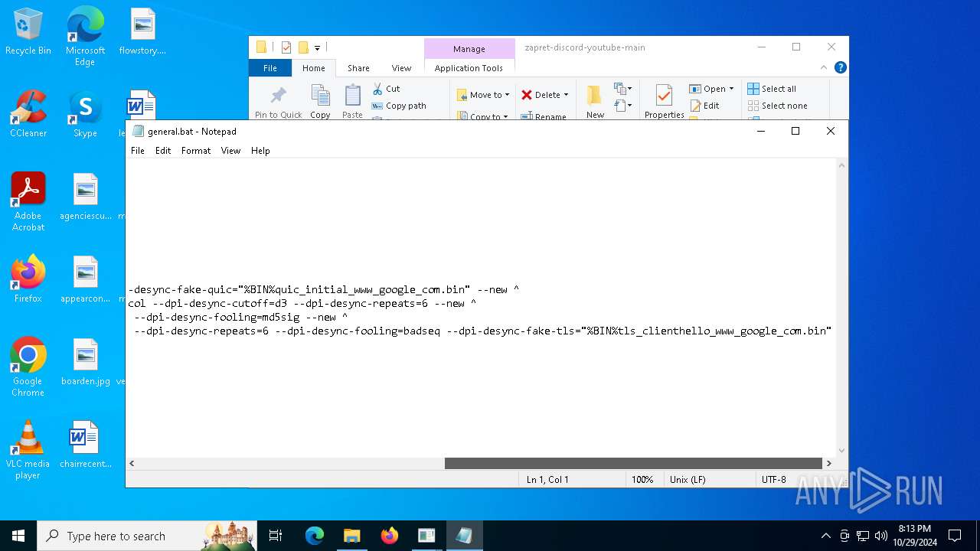Open the agenciescu image file
The height and width of the screenshot is (551, 980).
tap(85, 197)
